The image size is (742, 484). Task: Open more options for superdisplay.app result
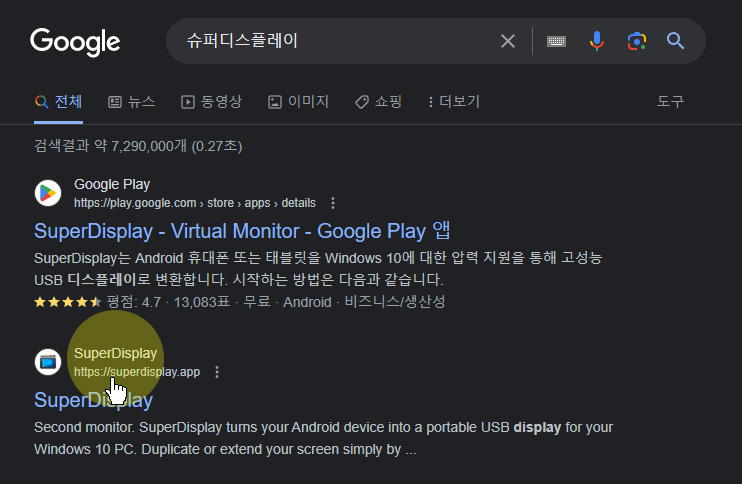217,372
